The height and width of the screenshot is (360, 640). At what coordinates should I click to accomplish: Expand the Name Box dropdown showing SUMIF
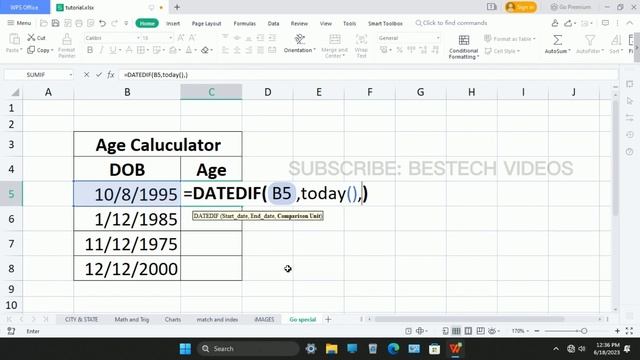tap(71, 75)
